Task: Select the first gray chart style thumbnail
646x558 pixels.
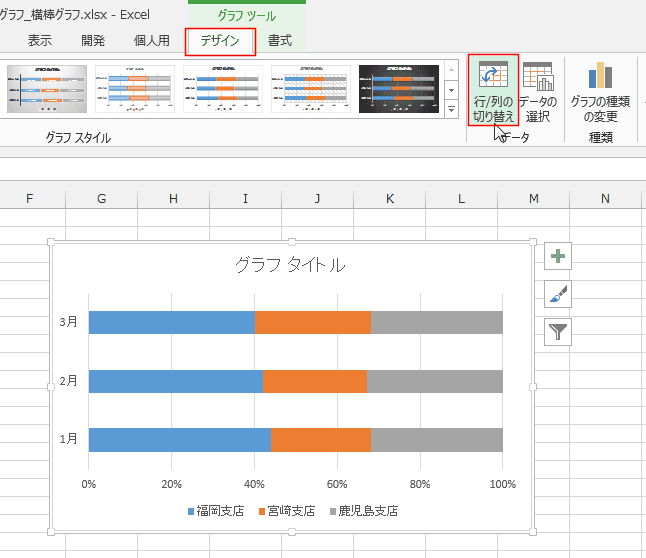Action: pyautogui.click(x=47, y=89)
